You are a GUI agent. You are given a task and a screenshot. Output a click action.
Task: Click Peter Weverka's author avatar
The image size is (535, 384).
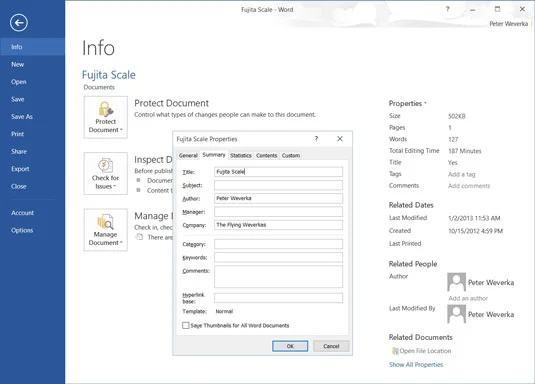tap(457, 282)
